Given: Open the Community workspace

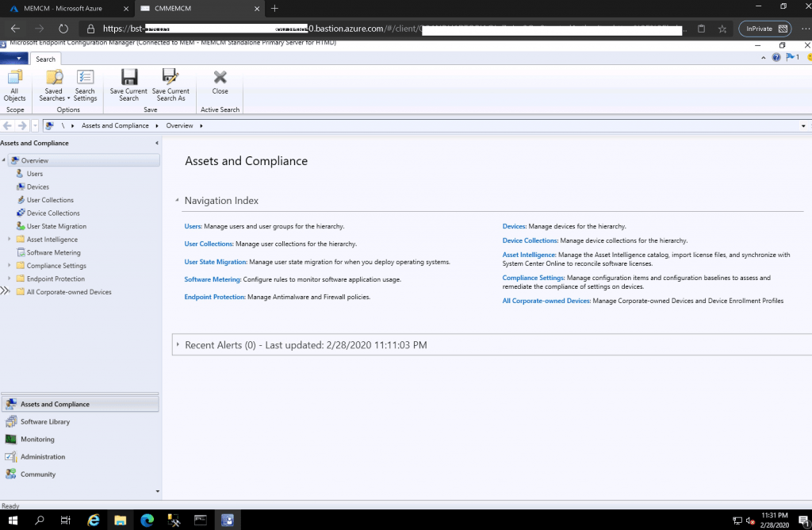Looking at the screenshot, I should pos(37,474).
